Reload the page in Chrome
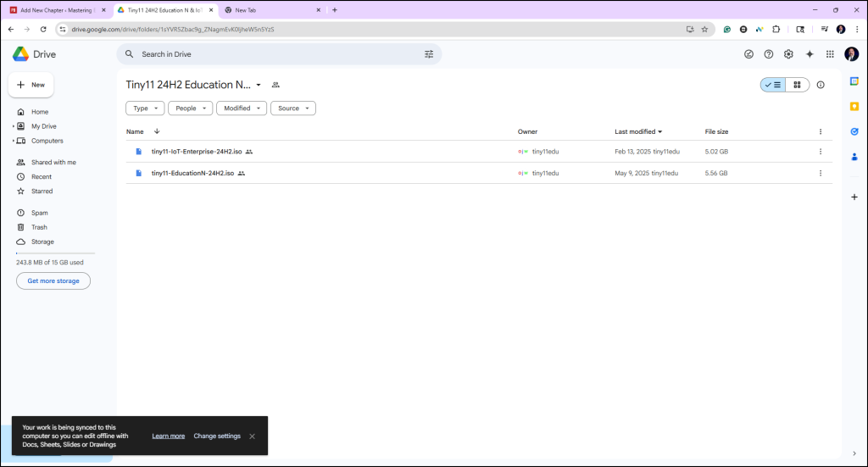Viewport: 868px width, 467px height. (43, 30)
